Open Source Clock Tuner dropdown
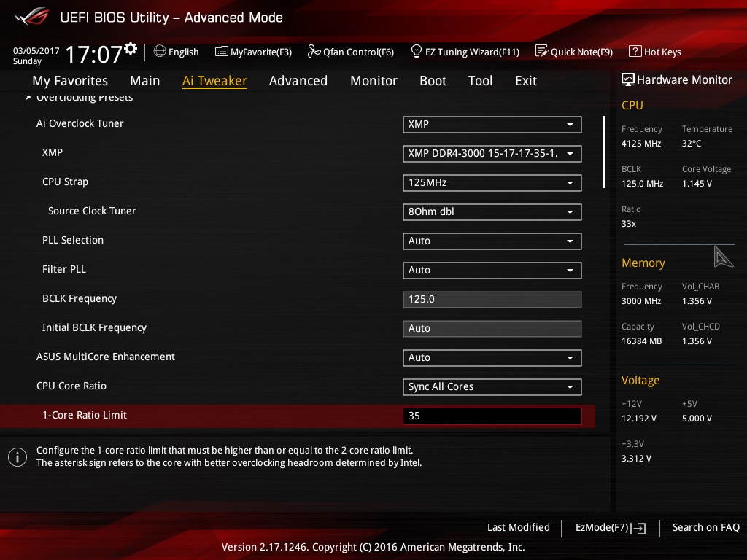The image size is (747, 560). coord(492,212)
